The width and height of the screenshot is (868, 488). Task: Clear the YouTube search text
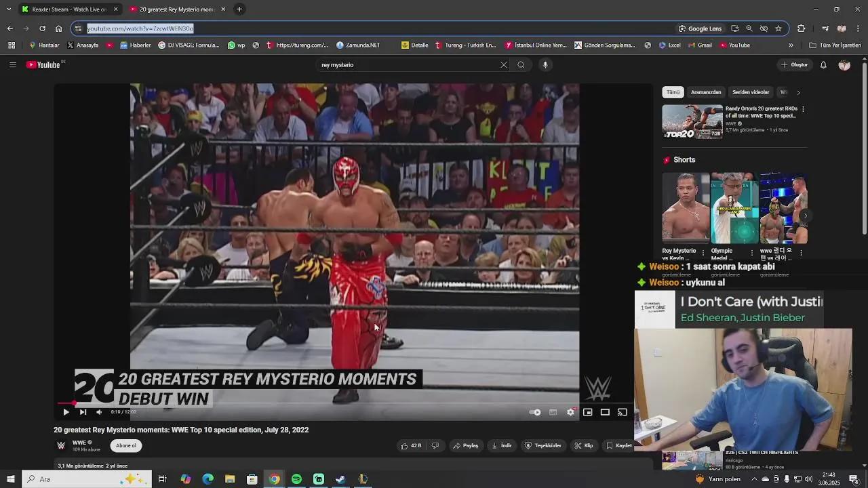(504, 65)
